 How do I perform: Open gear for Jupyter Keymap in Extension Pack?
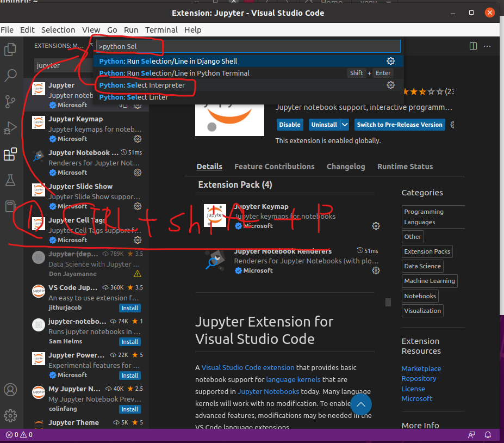click(376, 226)
